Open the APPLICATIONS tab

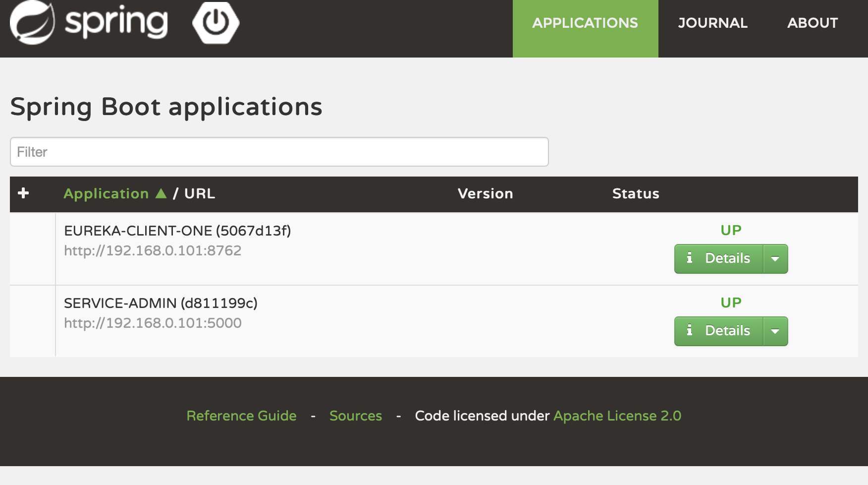point(585,29)
